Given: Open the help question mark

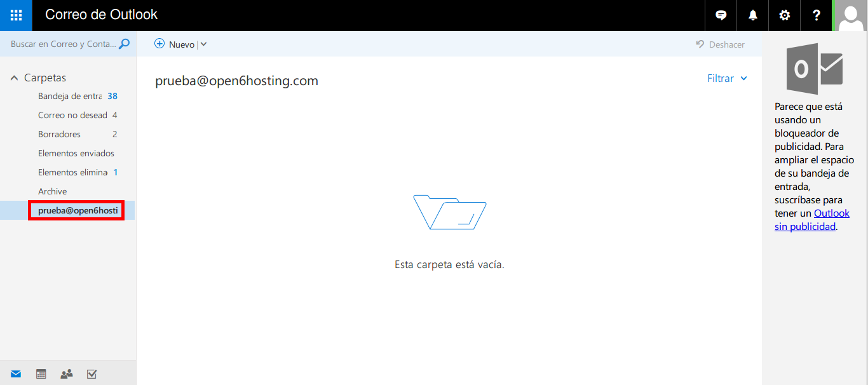Looking at the screenshot, I should coord(817,15).
